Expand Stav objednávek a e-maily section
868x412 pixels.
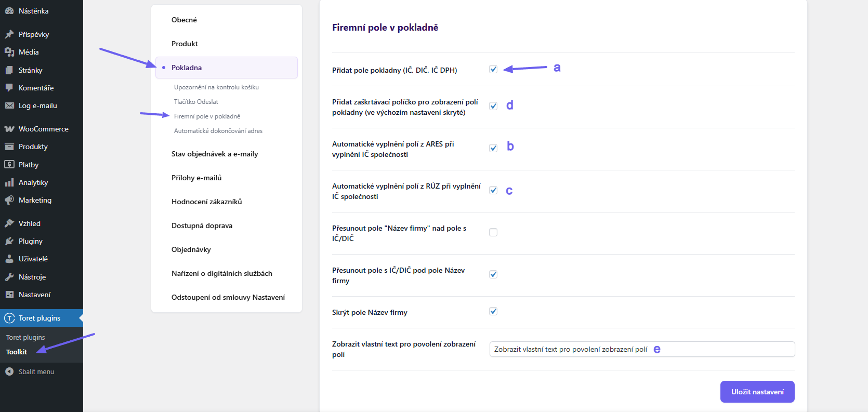pyautogui.click(x=215, y=154)
